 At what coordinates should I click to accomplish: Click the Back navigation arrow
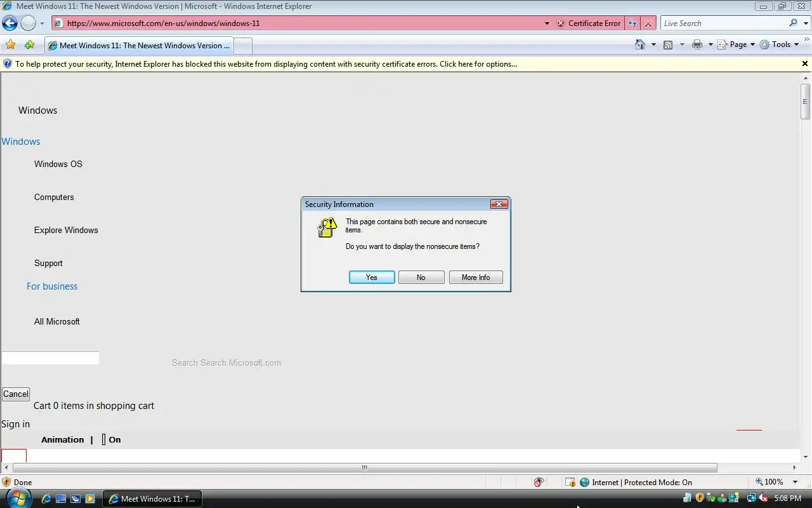(x=10, y=23)
